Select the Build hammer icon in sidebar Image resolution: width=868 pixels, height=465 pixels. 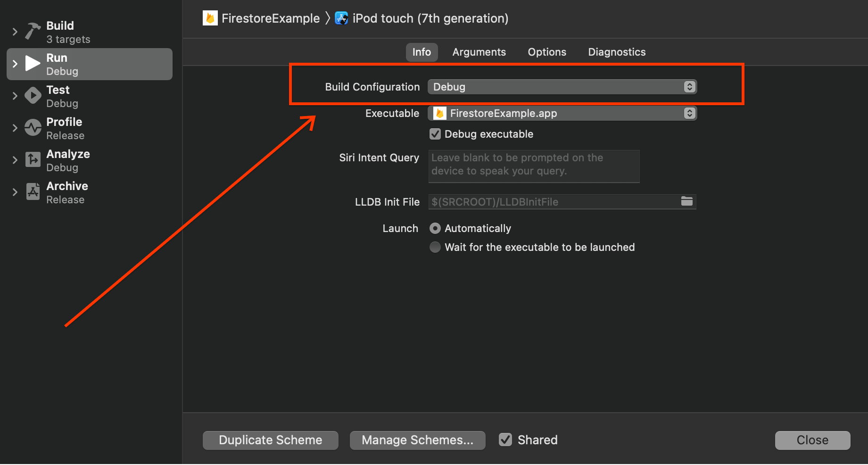(32, 31)
